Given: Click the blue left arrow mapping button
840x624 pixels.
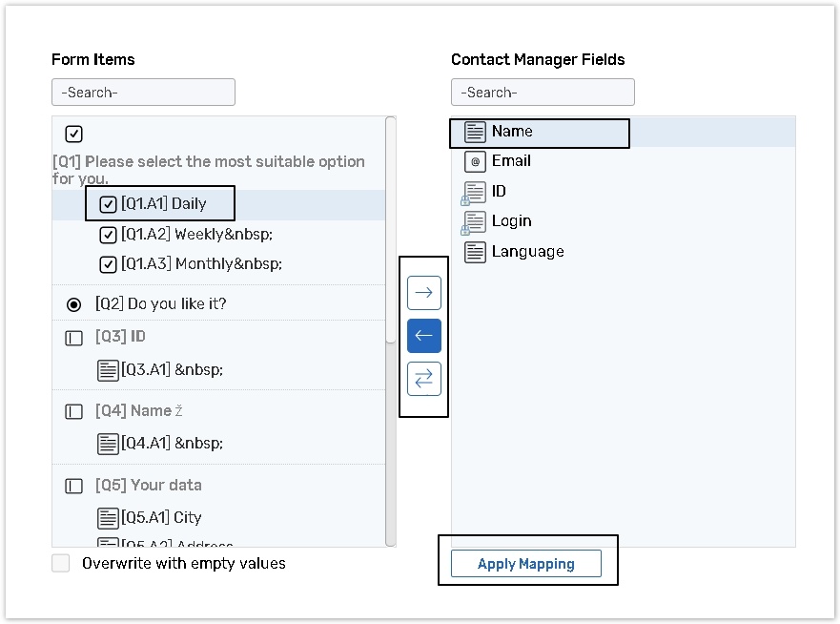Looking at the screenshot, I should 424,336.
